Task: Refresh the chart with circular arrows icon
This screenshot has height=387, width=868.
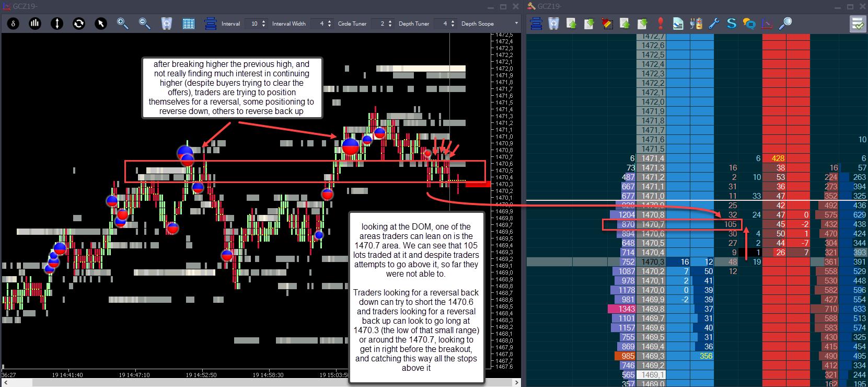Action: pyautogui.click(x=79, y=24)
